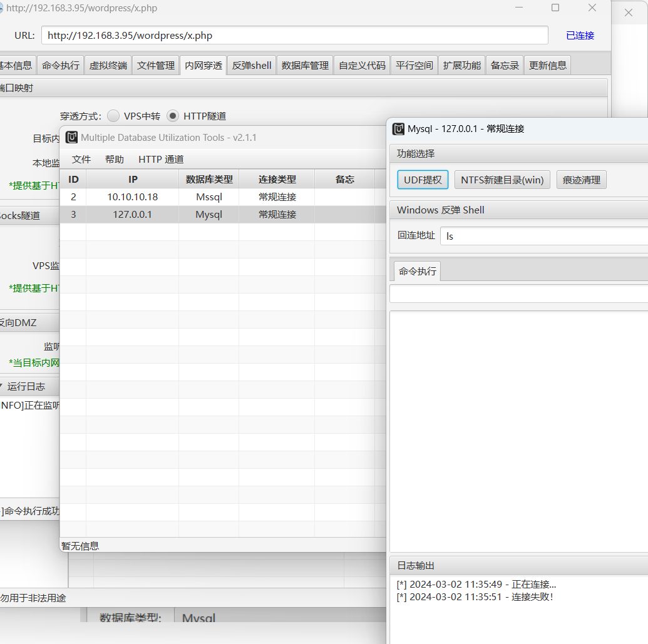Close the main webshell window
This screenshot has width=648, height=644.
coord(592,8)
